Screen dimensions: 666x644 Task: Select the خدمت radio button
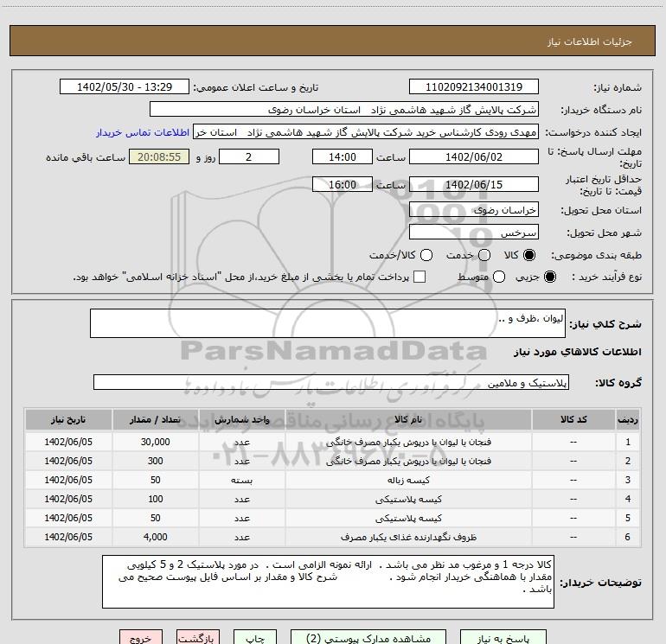483,255
